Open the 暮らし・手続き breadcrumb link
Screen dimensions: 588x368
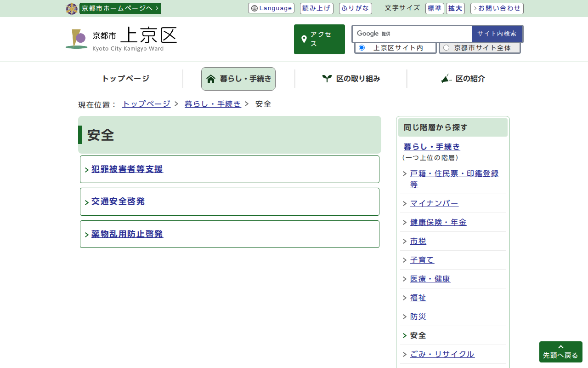pyautogui.click(x=212, y=104)
